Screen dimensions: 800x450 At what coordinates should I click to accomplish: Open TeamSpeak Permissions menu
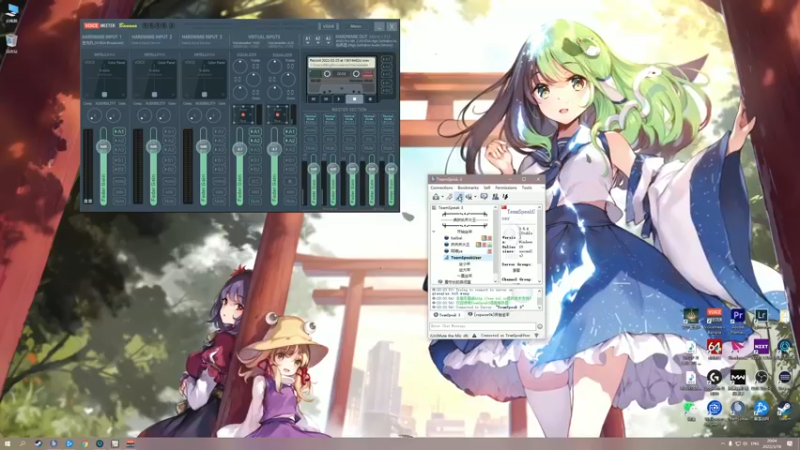pyautogui.click(x=506, y=188)
